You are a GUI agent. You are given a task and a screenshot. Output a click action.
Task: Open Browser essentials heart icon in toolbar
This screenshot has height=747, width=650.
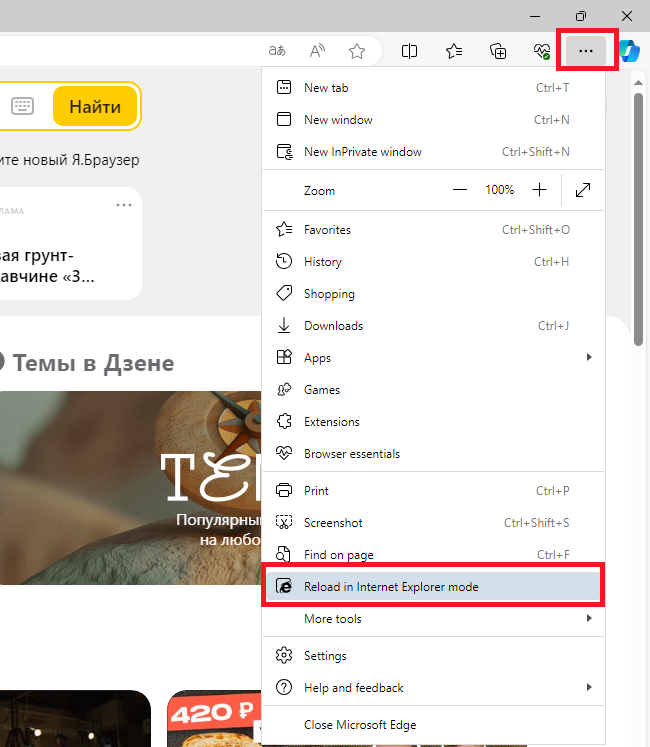pos(542,51)
